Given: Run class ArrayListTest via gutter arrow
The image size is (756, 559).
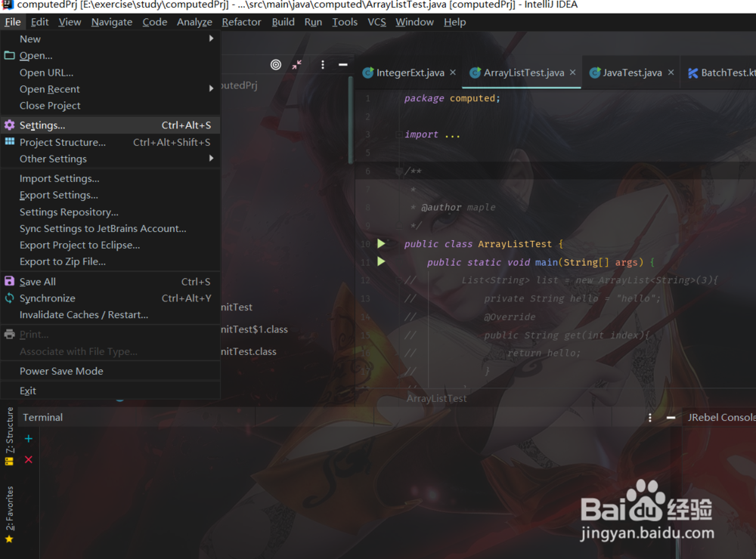Looking at the screenshot, I should (x=381, y=243).
